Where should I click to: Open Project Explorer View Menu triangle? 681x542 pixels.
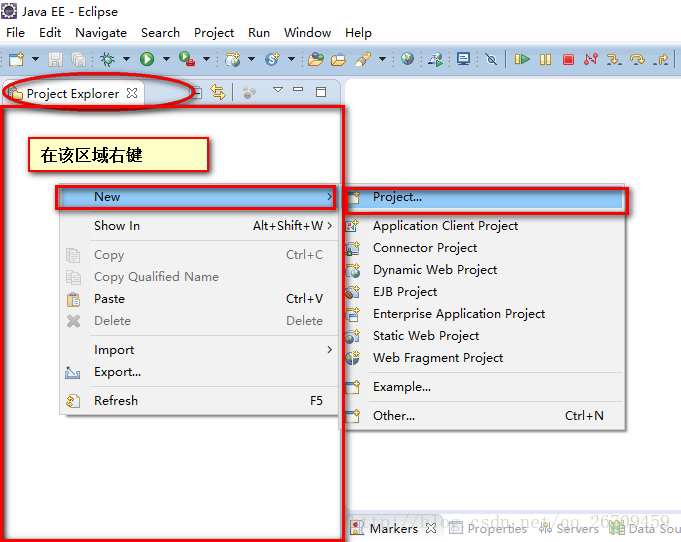coord(278,90)
